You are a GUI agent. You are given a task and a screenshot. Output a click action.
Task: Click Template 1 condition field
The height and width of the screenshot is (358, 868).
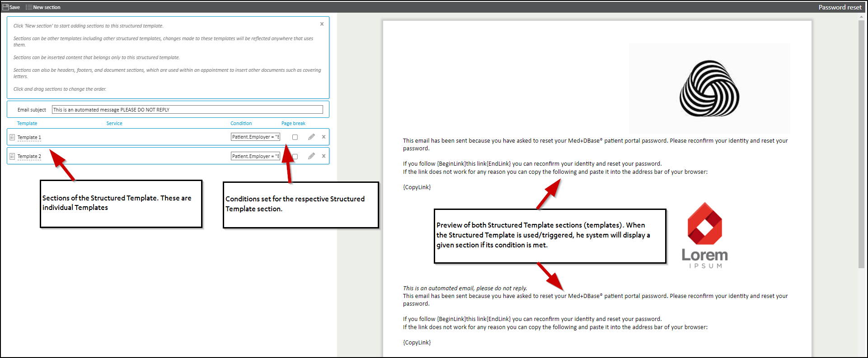pos(255,137)
